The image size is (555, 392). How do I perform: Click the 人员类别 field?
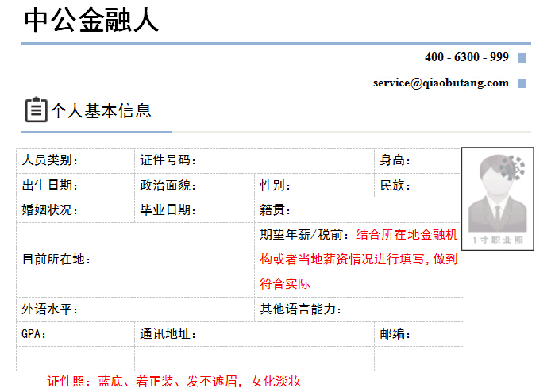coord(75,161)
